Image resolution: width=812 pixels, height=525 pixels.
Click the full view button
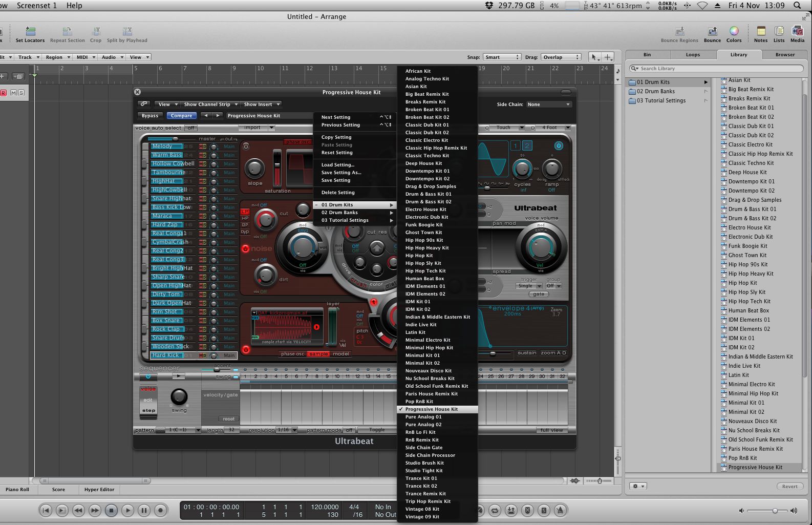pos(551,430)
